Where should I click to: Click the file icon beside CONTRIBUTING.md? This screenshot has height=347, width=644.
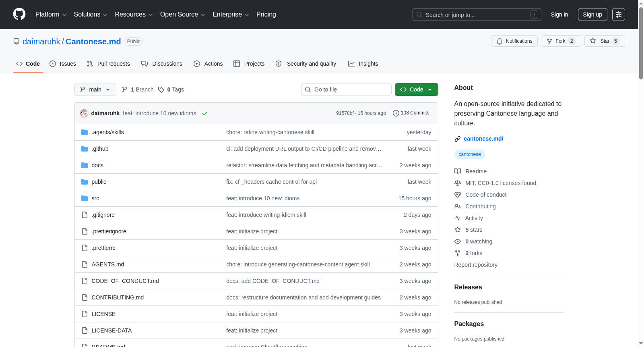pos(85,297)
